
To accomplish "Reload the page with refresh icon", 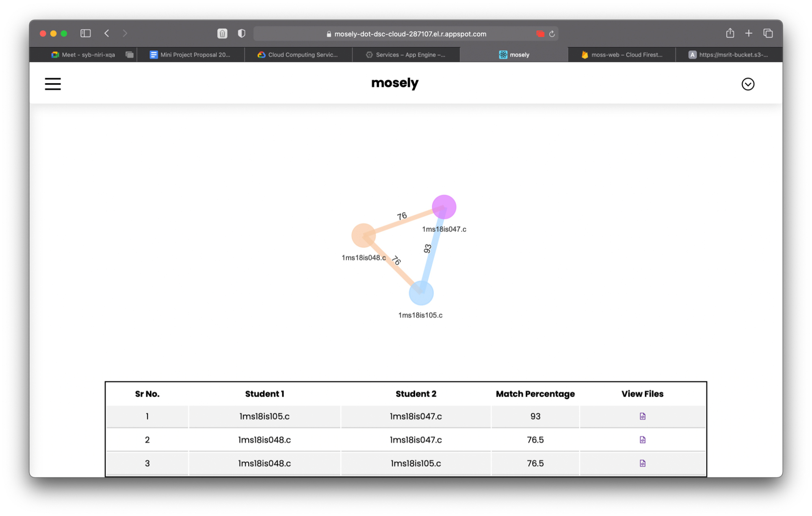I will tap(552, 34).
